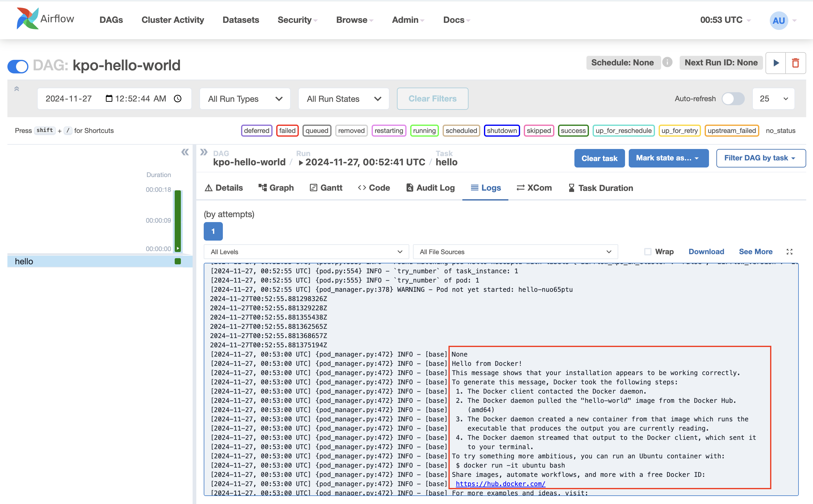The width and height of the screenshot is (813, 504).
Task: Collapse the filters bar with the double chevron
Action: pyautogui.click(x=17, y=89)
